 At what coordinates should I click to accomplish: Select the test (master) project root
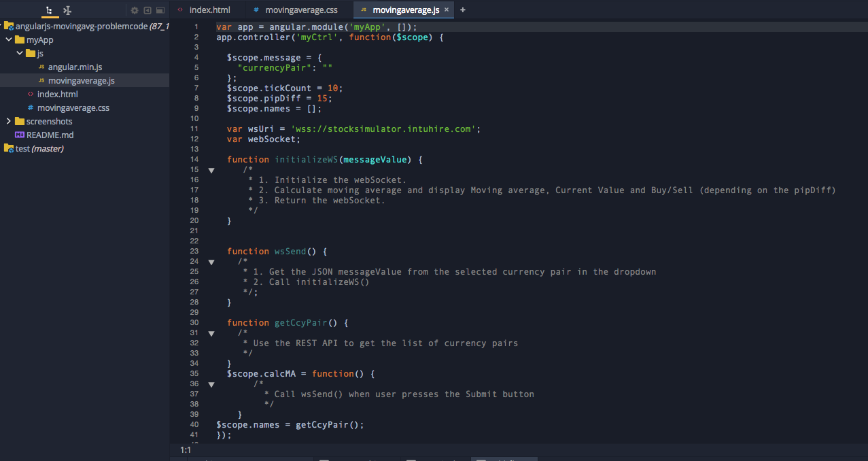pyautogui.click(x=39, y=149)
